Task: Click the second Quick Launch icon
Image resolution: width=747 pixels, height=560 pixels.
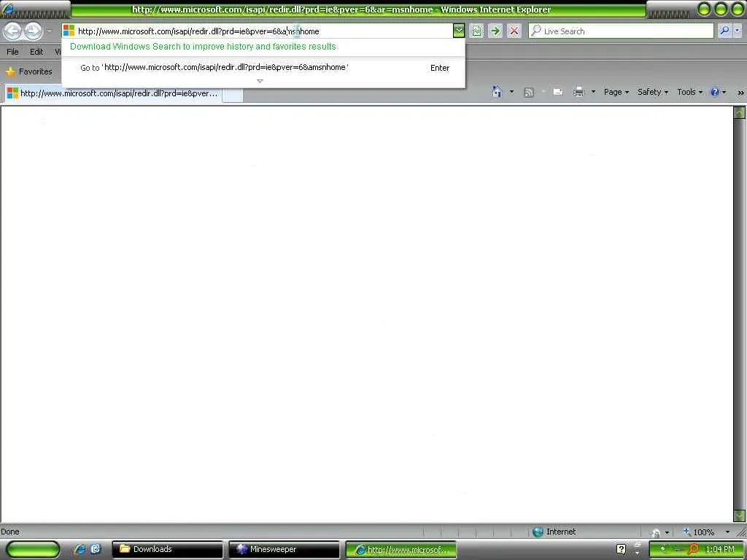Action: pos(96,549)
